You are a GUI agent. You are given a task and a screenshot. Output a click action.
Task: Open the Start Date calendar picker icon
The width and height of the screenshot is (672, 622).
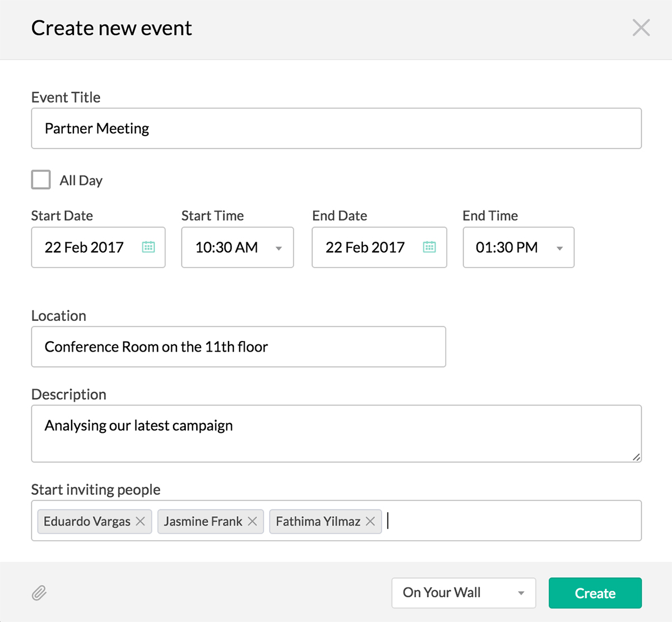148,247
